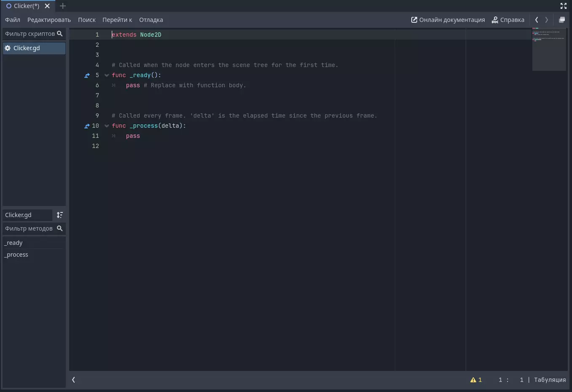
Task: Click the Справка help search button
Action: coord(508,20)
